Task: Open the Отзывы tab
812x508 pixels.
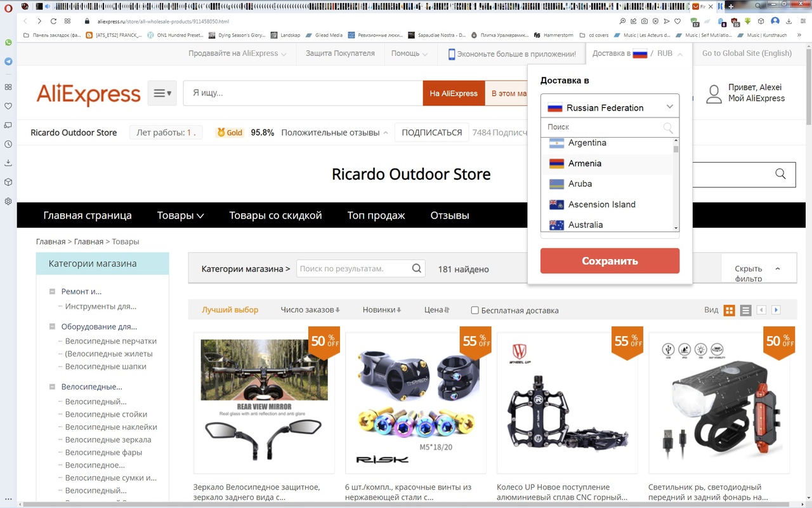Action: 450,215
